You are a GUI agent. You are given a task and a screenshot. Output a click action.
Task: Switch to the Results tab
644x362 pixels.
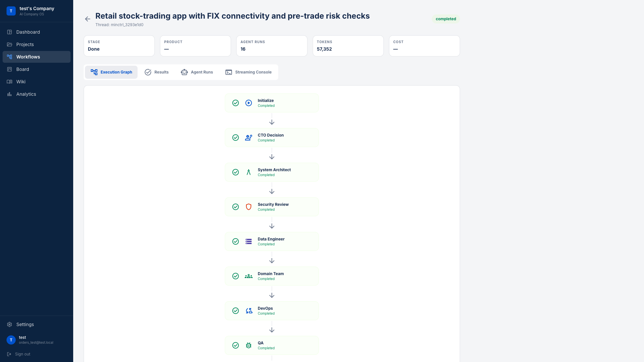(157, 72)
